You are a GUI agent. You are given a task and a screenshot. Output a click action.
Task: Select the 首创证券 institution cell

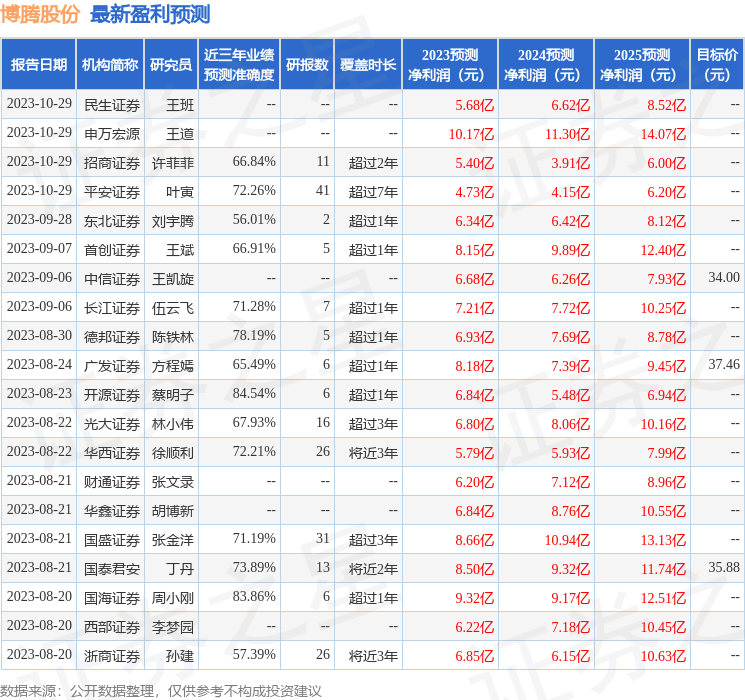click(112, 250)
